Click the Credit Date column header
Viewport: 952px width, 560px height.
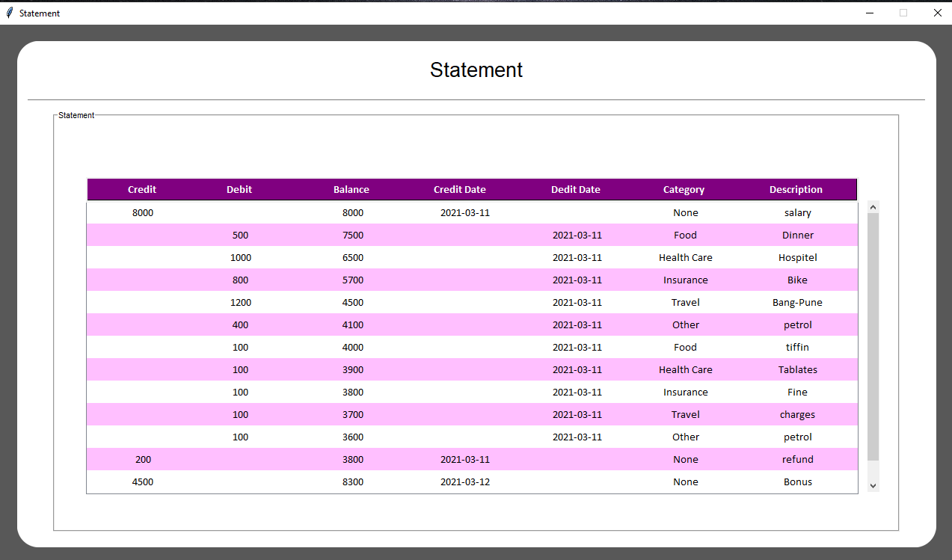460,190
